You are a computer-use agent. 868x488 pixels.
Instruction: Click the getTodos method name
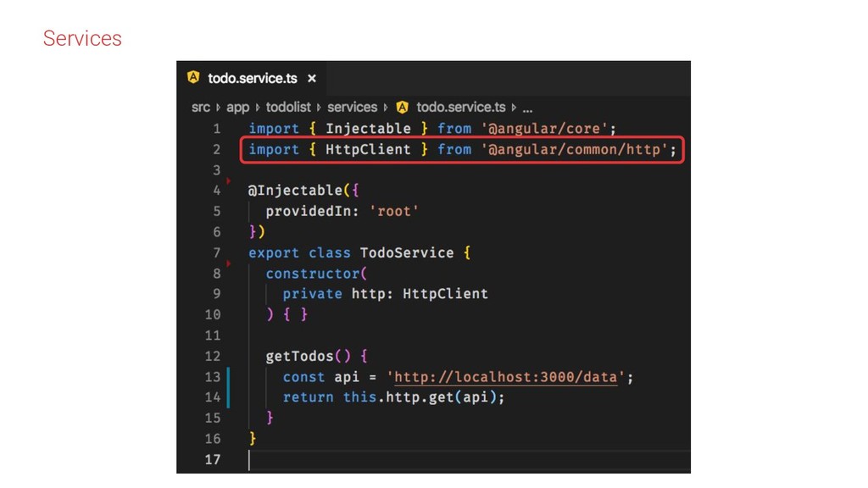pyautogui.click(x=299, y=357)
